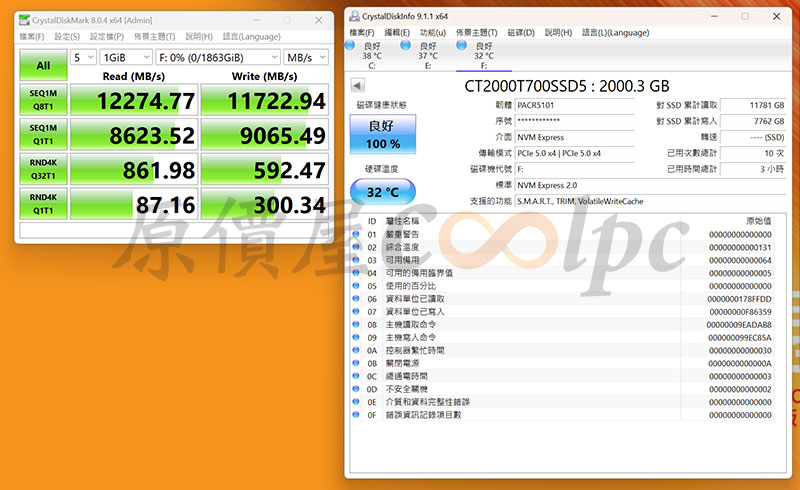Click the status icon of SMART attribute 04
Screen dimensions: 800x490
point(356,273)
